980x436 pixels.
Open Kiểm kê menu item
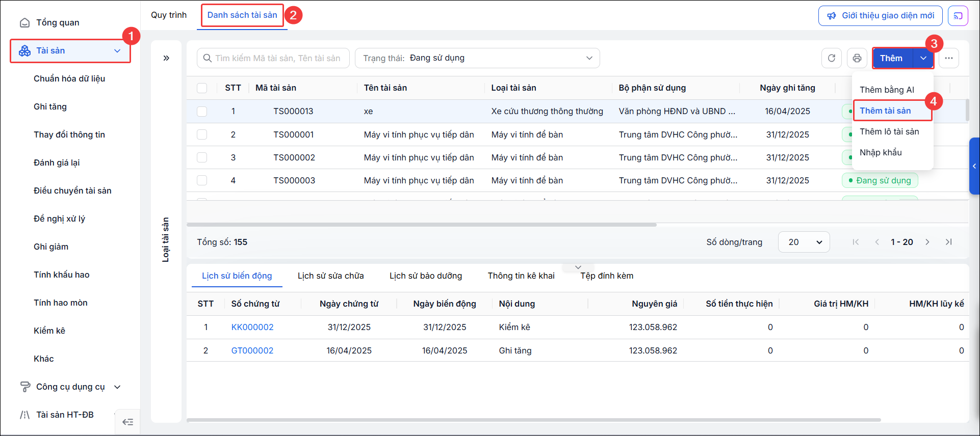[49, 331]
